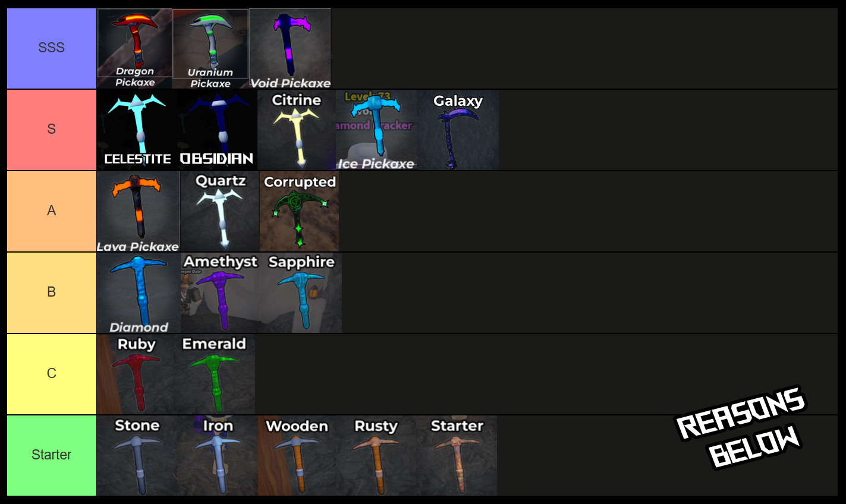Select the Uranium Pickaxe tile

coord(210,49)
